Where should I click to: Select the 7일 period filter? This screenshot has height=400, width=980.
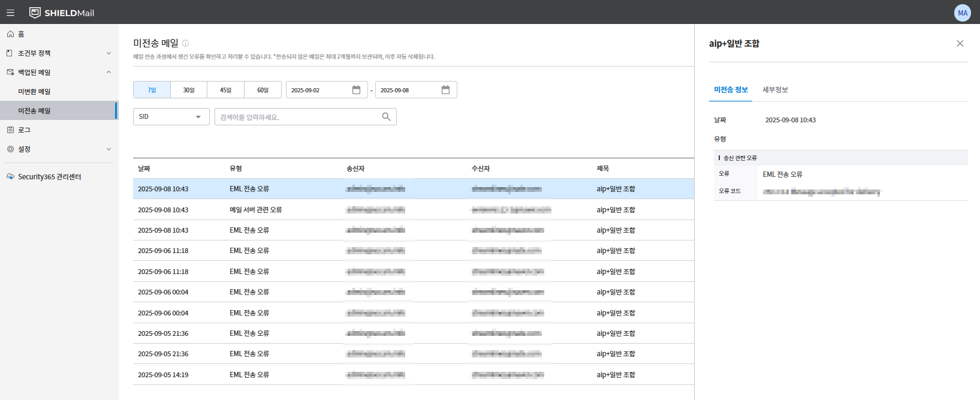pyautogui.click(x=152, y=90)
